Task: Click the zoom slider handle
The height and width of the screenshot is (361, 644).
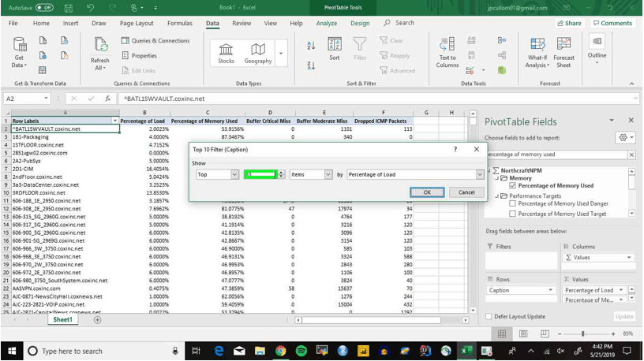Action: click(x=582, y=334)
